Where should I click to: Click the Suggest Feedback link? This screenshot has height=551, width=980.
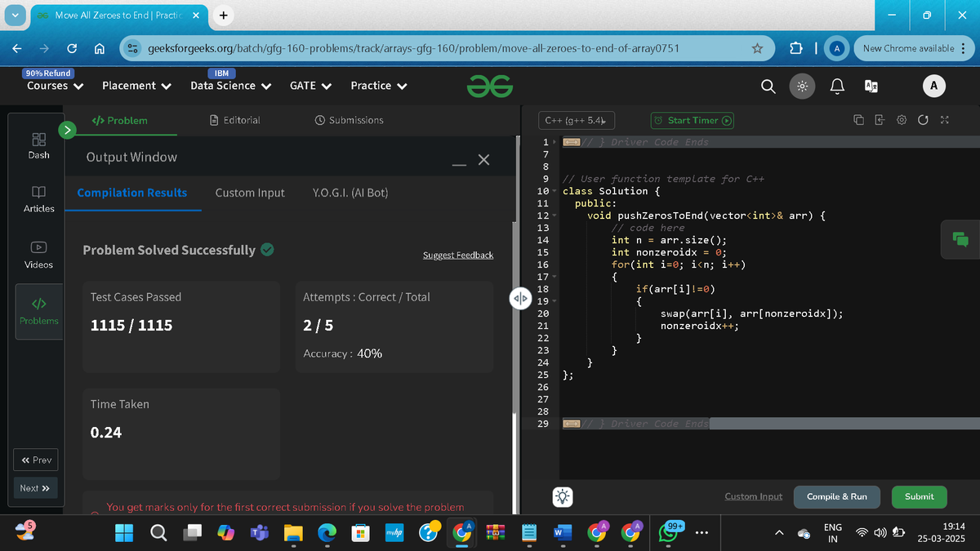(x=458, y=256)
